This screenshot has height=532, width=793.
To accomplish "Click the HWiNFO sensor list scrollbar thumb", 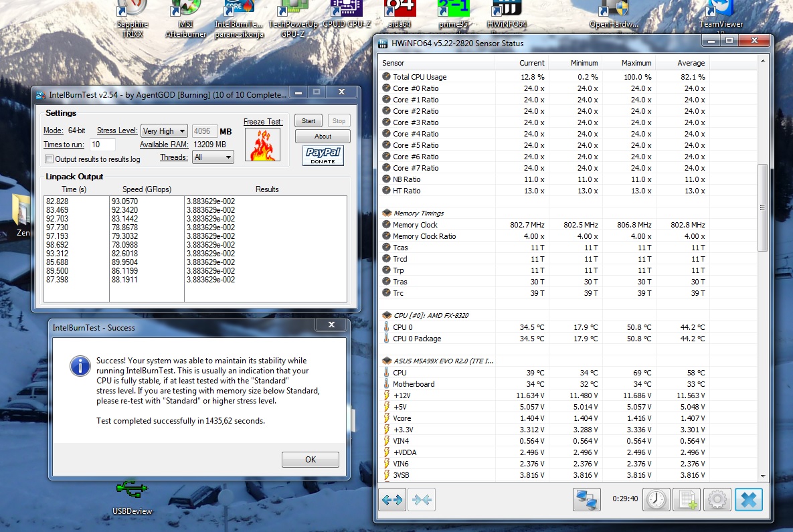I will [763, 207].
